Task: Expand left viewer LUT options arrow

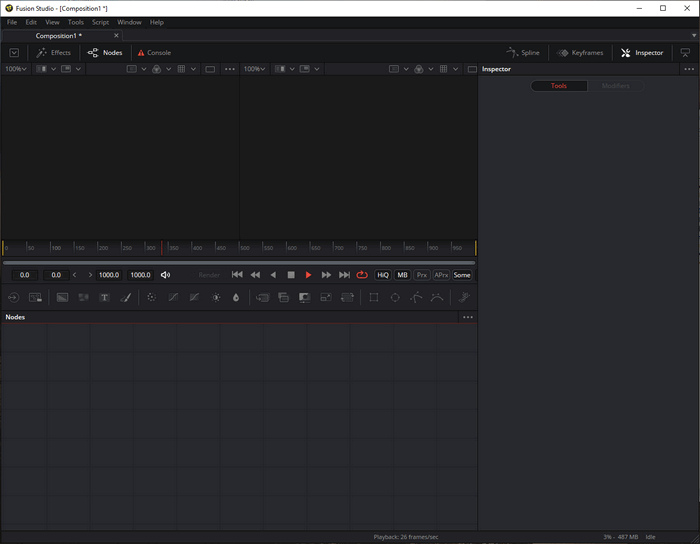Action: (193, 69)
